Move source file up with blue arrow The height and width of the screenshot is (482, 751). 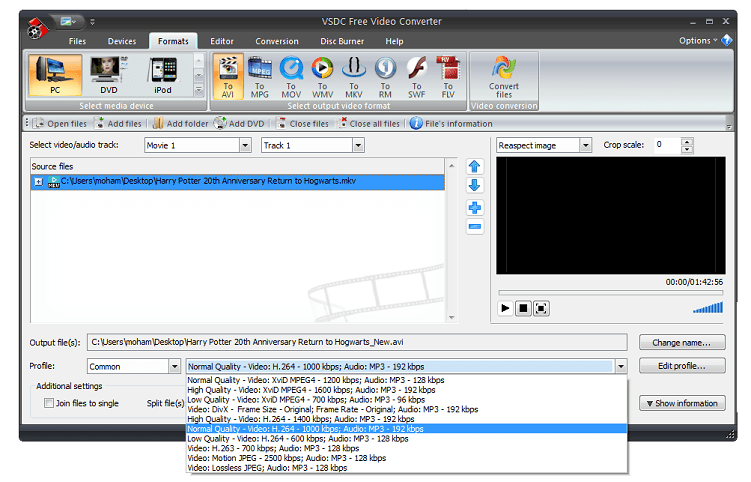[x=475, y=166]
